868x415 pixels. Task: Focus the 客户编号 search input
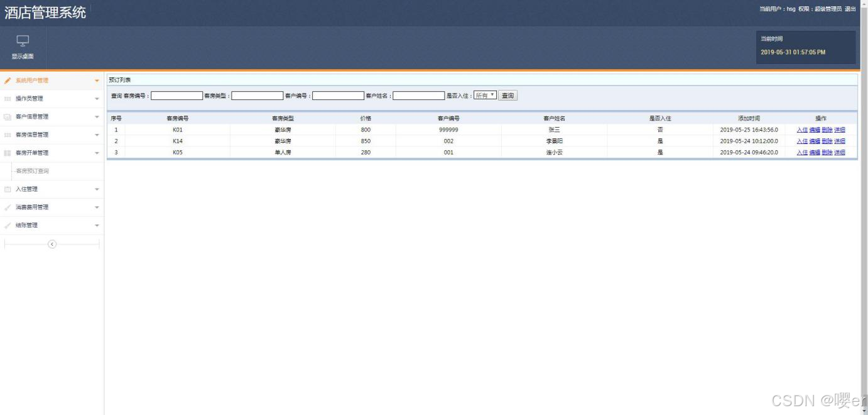click(x=338, y=96)
